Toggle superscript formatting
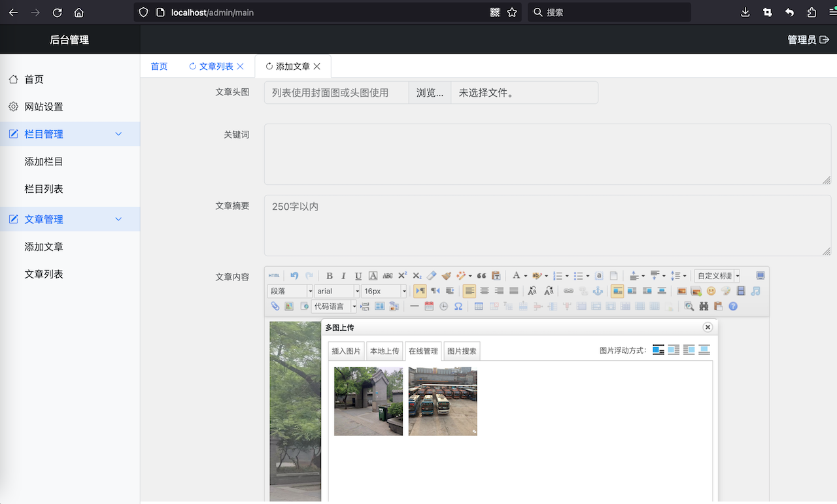 pos(401,275)
